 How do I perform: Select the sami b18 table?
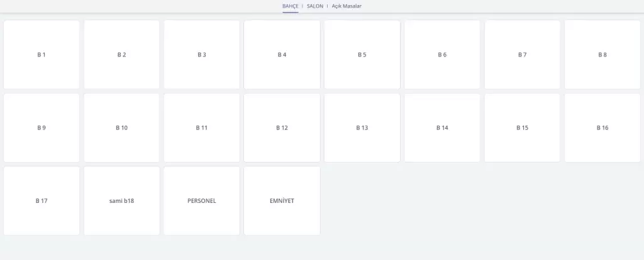[x=121, y=200]
